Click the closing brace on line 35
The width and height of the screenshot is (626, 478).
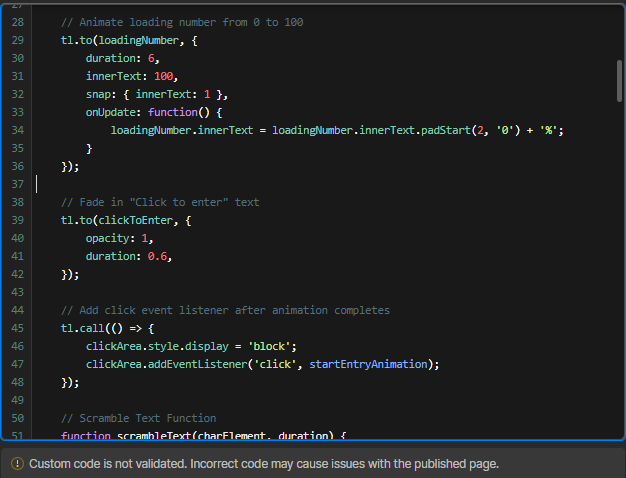[89, 149]
